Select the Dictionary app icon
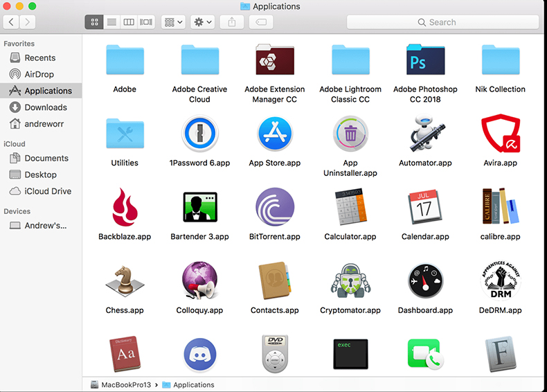Image resolution: width=547 pixels, height=392 pixels. point(125,355)
